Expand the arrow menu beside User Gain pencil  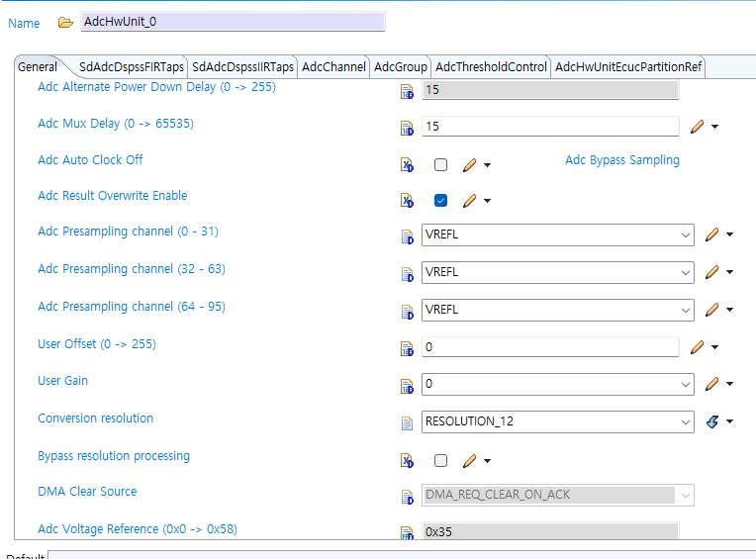[730, 384]
